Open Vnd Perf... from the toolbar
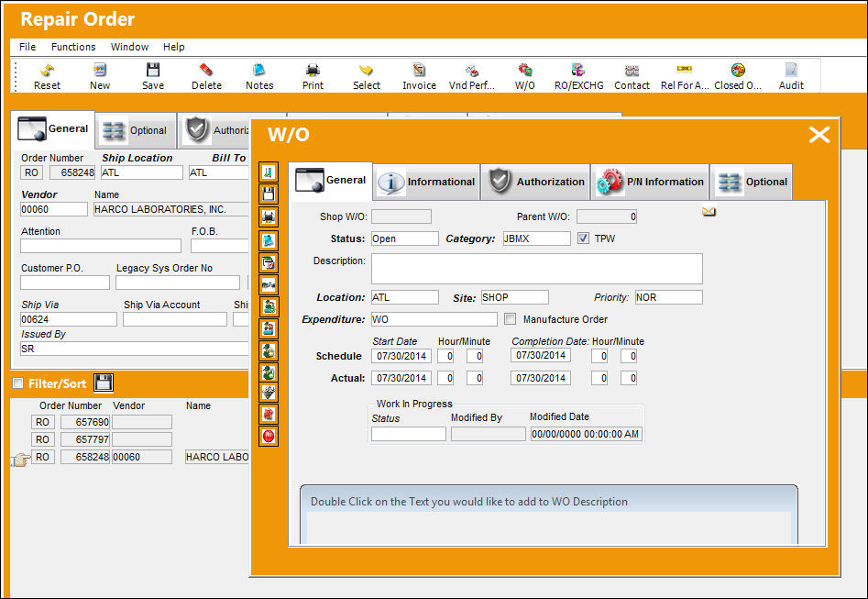868x599 pixels. point(472,76)
